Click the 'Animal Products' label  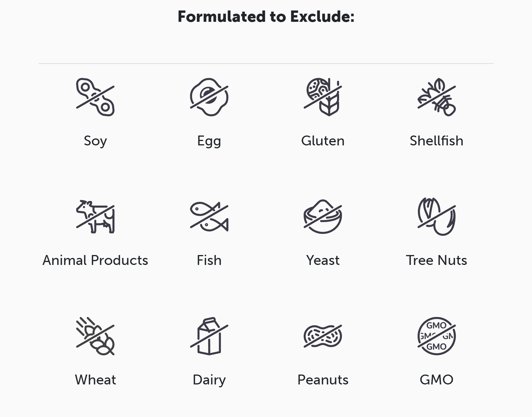(x=95, y=260)
